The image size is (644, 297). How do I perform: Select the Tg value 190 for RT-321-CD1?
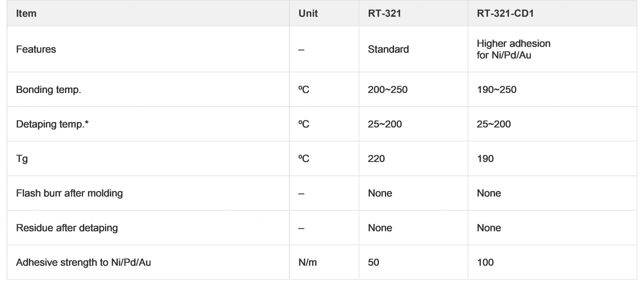(x=485, y=159)
